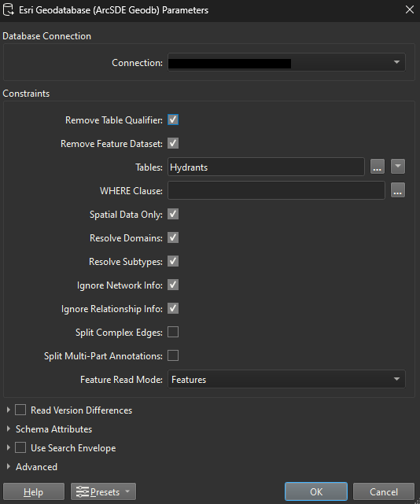Expand the Schema Attributes section

point(9,429)
